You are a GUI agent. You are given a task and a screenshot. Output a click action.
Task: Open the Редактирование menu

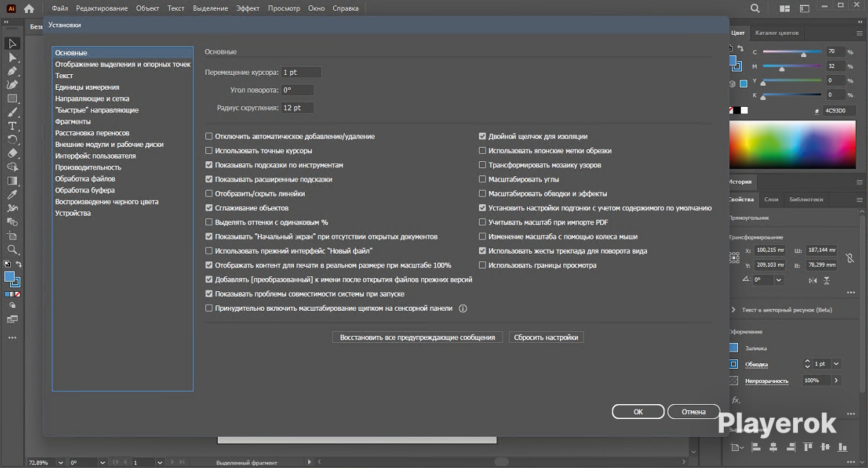point(102,9)
